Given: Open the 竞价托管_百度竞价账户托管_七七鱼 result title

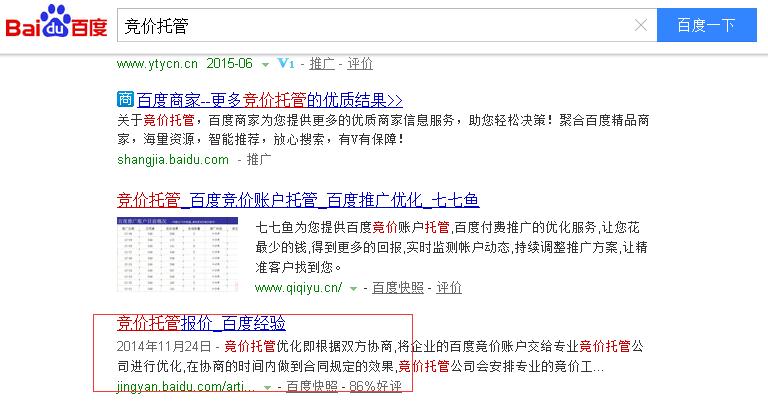Looking at the screenshot, I should 298,200.
